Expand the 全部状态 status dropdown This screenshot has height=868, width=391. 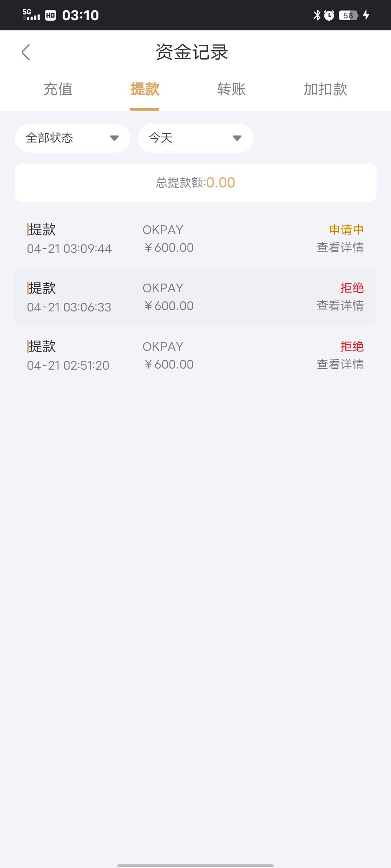[x=72, y=138]
